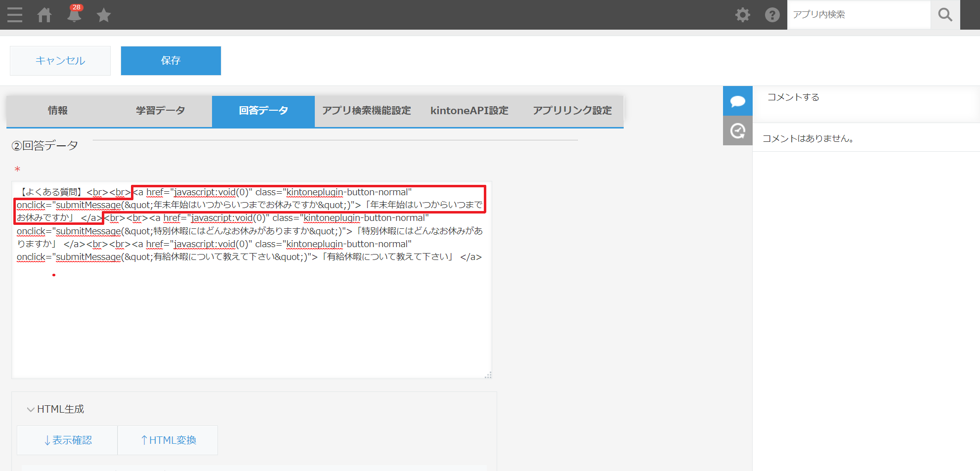The image size is (980, 471).
Task: Open the favorites star icon
Action: coord(104,15)
